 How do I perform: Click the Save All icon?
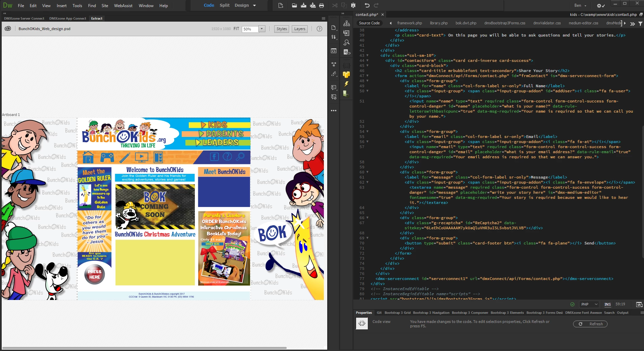pos(313,5)
